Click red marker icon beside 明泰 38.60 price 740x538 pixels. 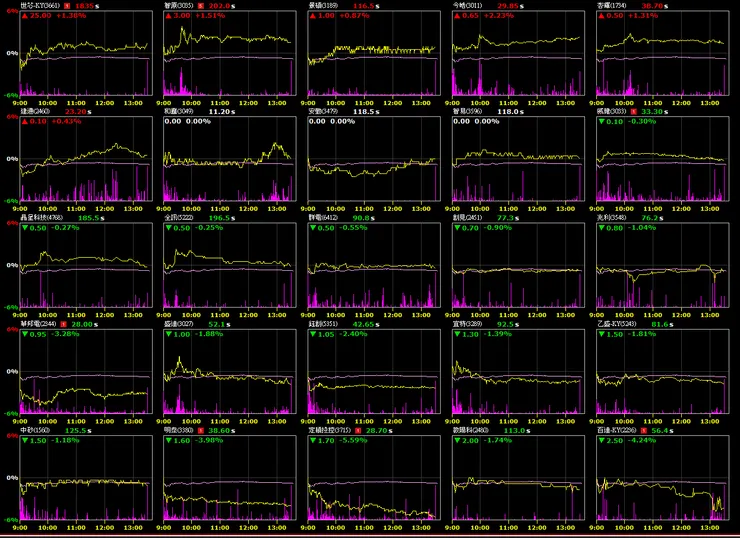(x=201, y=430)
